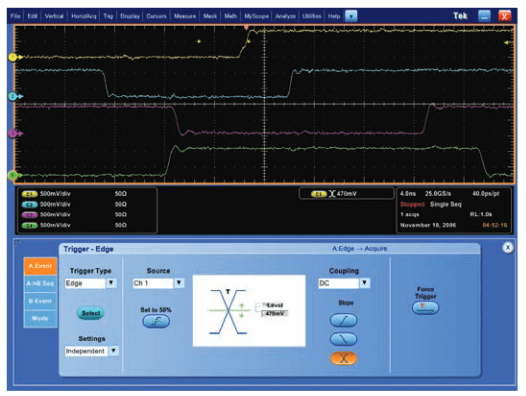Click the Stopped acquisition status

click(412, 204)
